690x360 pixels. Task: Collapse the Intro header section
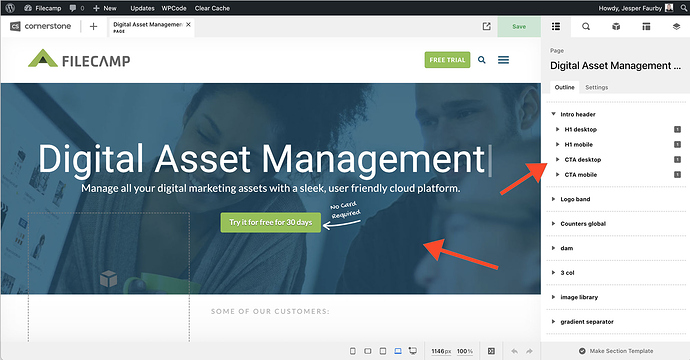point(554,114)
